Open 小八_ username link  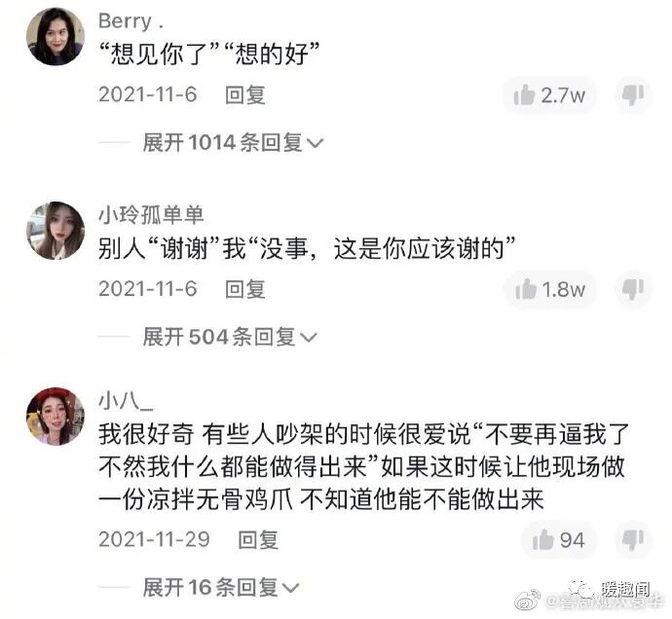tap(126, 402)
